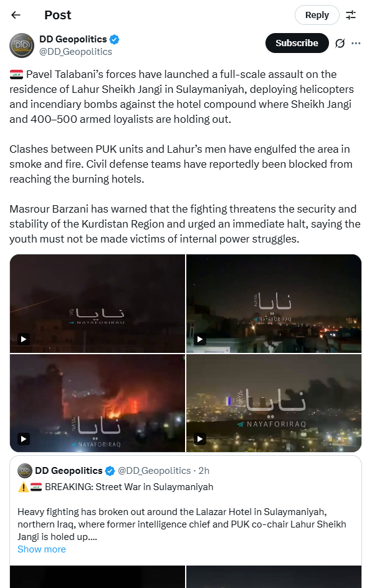Open the three-dot more options menu
The width and height of the screenshot is (372, 588).
(356, 44)
